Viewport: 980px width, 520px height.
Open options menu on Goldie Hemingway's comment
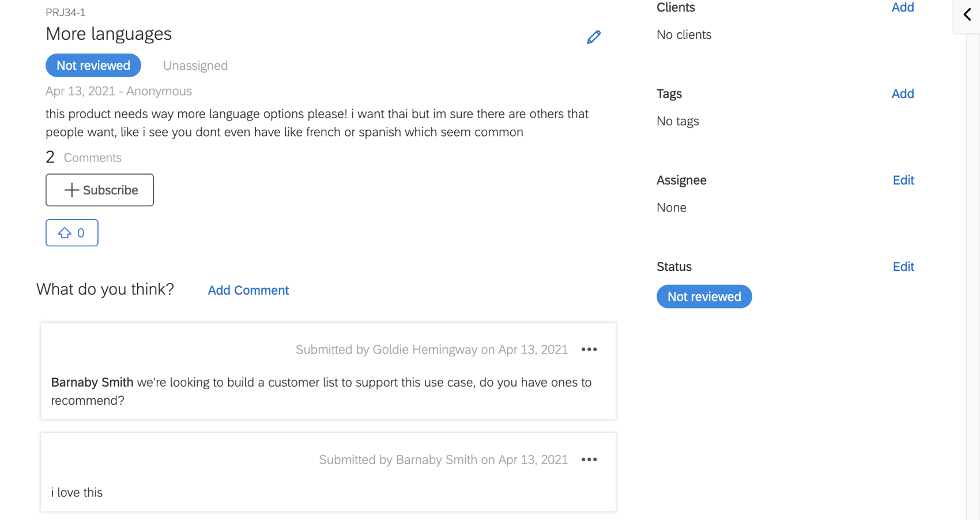click(589, 349)
